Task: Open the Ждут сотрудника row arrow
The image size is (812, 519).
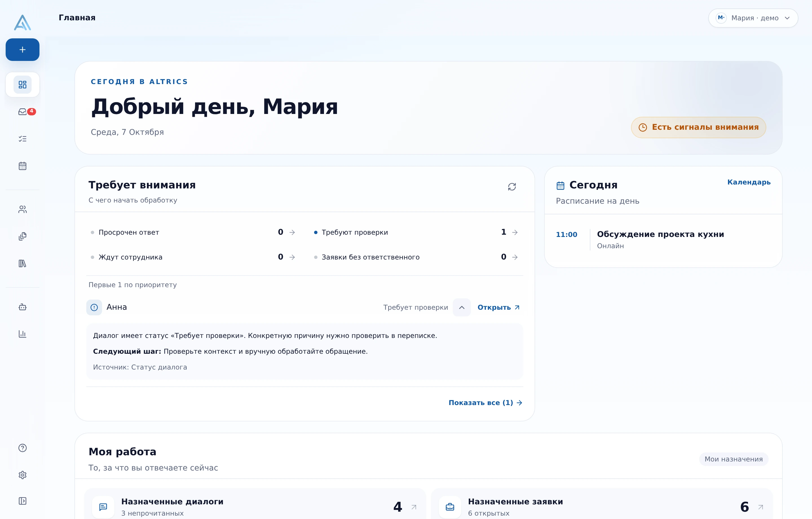Action: pyautogui.click(x=292, y=257)
